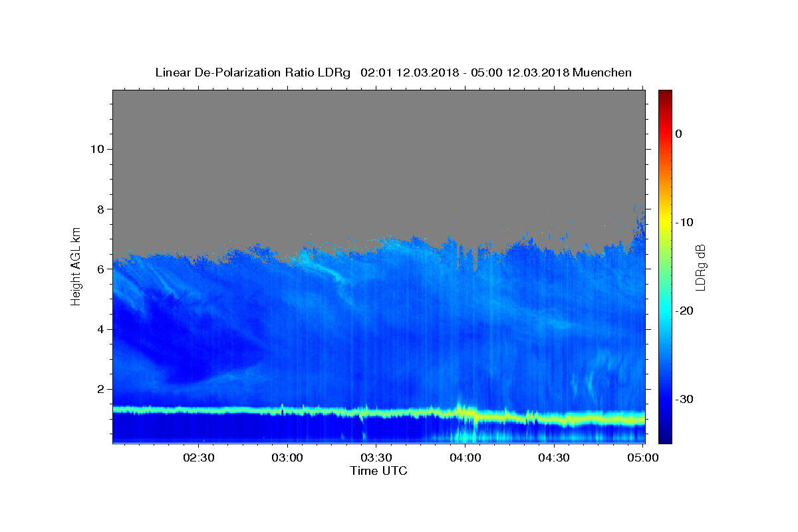
Task: Click the dark red top of the colorbar
Action: 665,94
